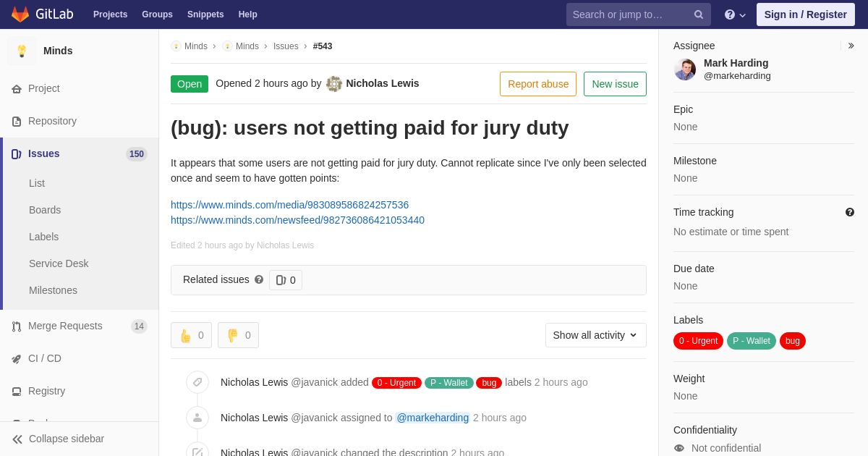Click Sign in / Register button

806,14
